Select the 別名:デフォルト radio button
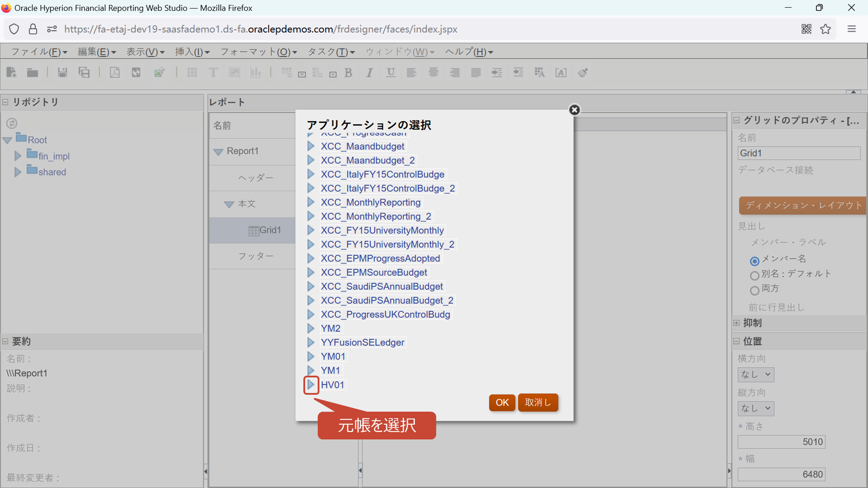The height and width of the screenshot is (488, 868). (x=754, y=275)
